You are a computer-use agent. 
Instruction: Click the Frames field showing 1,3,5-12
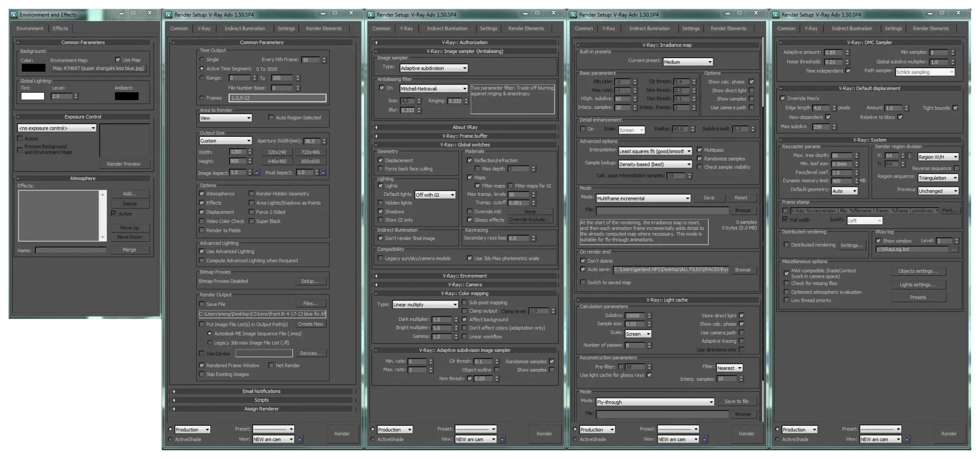[x=277, y=98]
